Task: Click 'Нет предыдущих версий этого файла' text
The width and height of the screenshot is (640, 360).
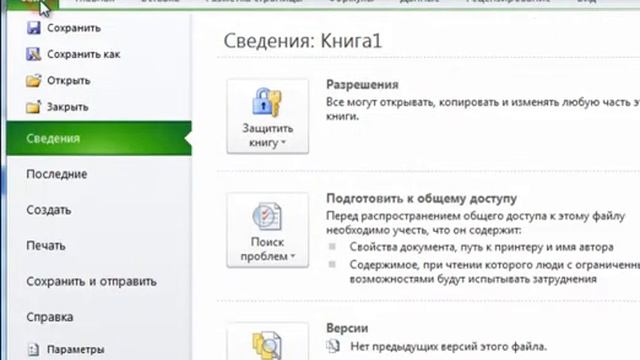Action: tap(448, 347)
